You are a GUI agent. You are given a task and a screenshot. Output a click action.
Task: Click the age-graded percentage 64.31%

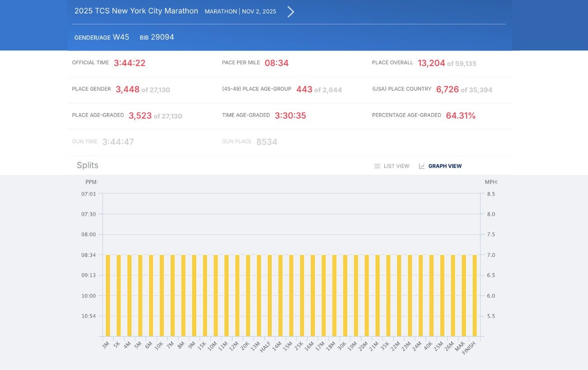[460, 115]
